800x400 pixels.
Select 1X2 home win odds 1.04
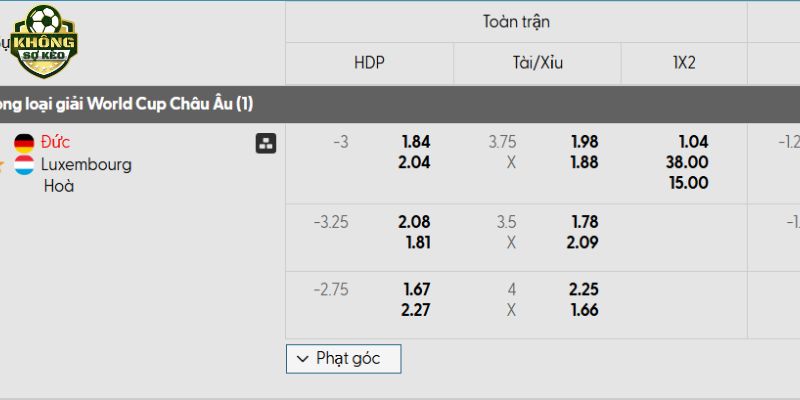tap(692, 142)
